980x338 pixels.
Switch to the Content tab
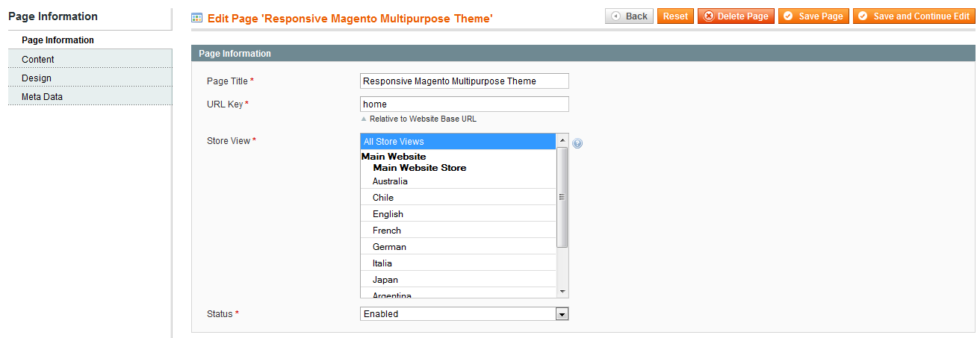(x=90, y=59)
